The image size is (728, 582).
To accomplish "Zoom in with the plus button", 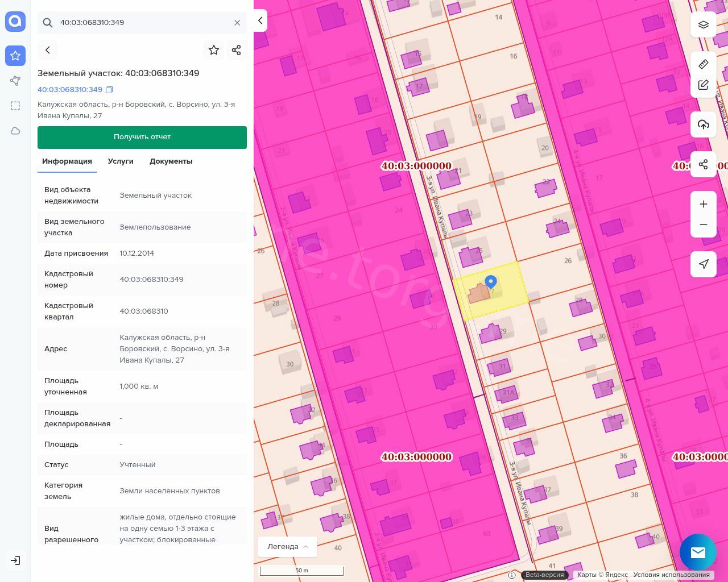I will pos(704,204).
